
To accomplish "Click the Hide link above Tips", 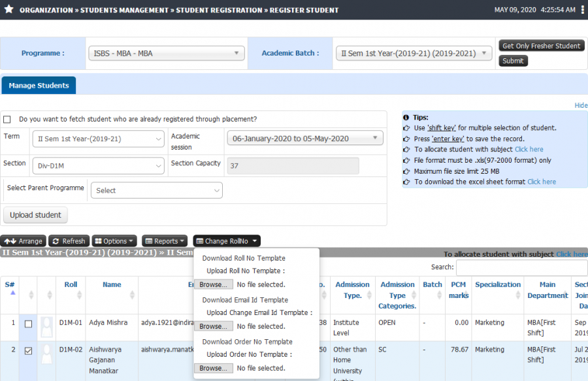I will pyautogui.click(x=581, y=105).
